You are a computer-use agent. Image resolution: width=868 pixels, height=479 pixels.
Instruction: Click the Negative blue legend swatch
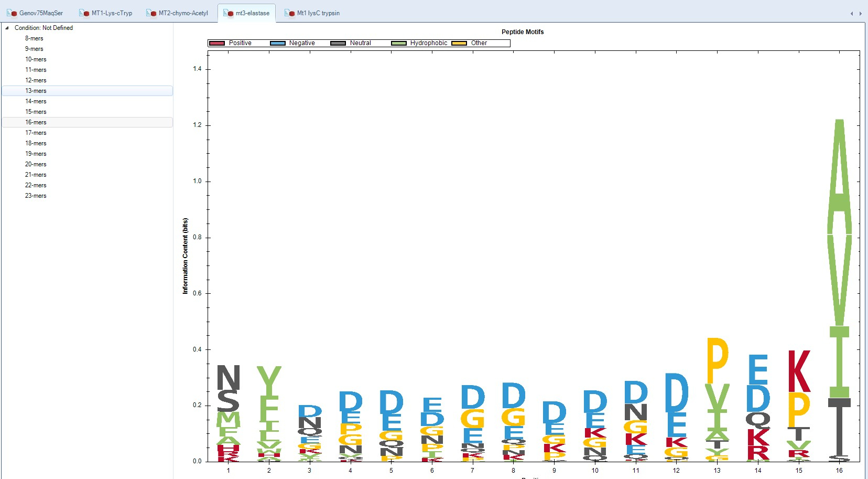point(277,43)
